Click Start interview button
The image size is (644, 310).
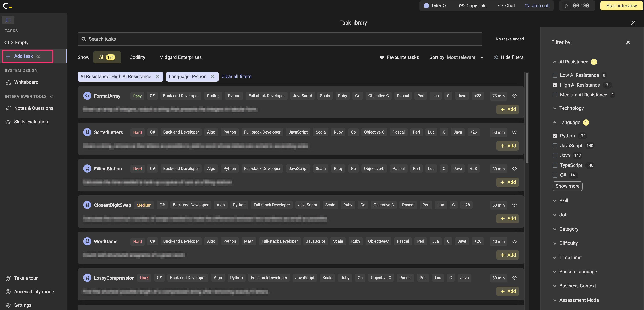point(621,6)
